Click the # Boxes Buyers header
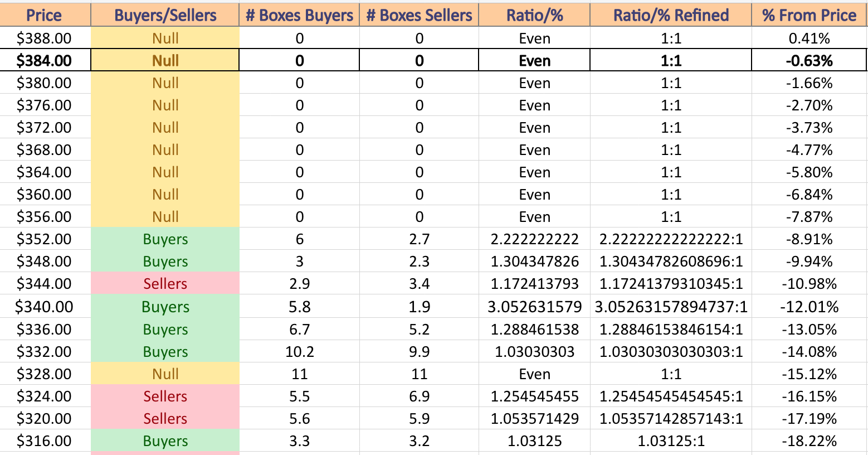This screenshot has width=868, height=455. (x=299, y=14)
